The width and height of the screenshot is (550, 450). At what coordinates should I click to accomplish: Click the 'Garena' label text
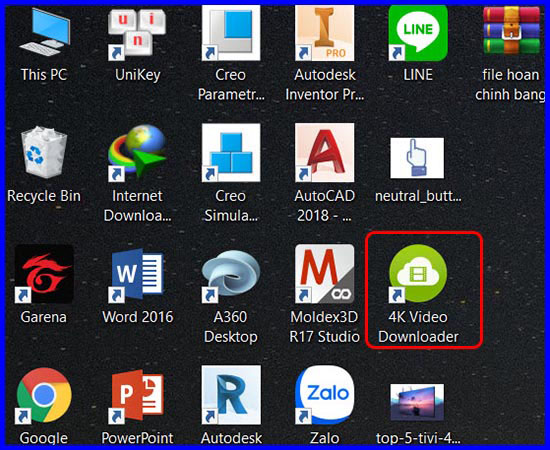(x=43, y=317)
